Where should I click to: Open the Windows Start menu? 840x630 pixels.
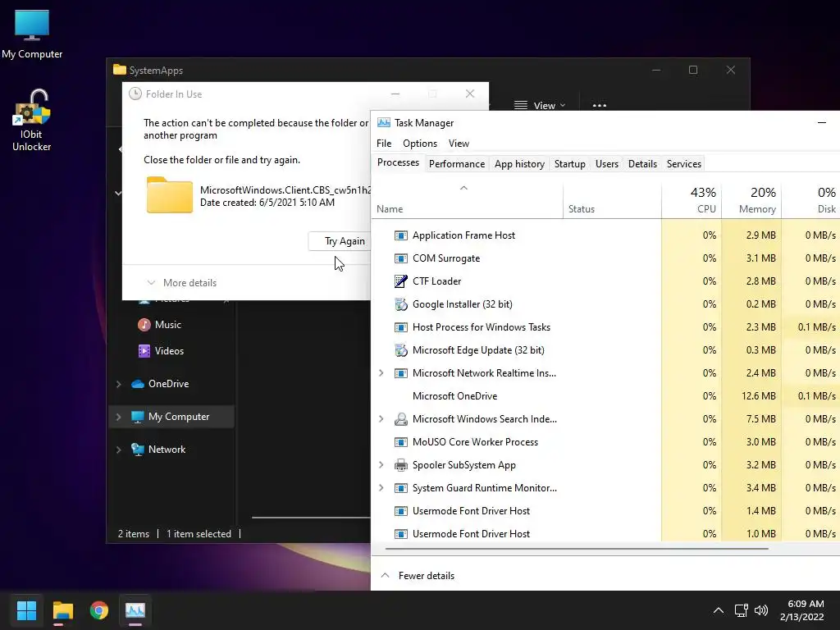26,610
